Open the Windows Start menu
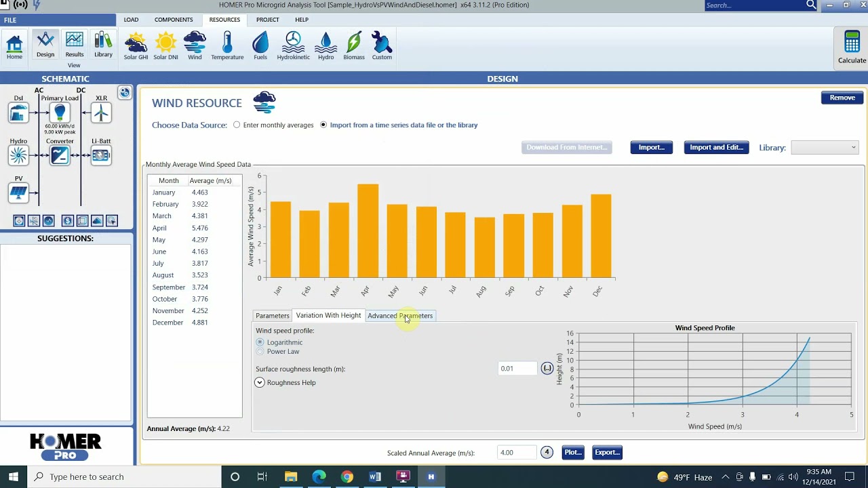868x488 pixels. pyautogui.click(x=14, y=476)
